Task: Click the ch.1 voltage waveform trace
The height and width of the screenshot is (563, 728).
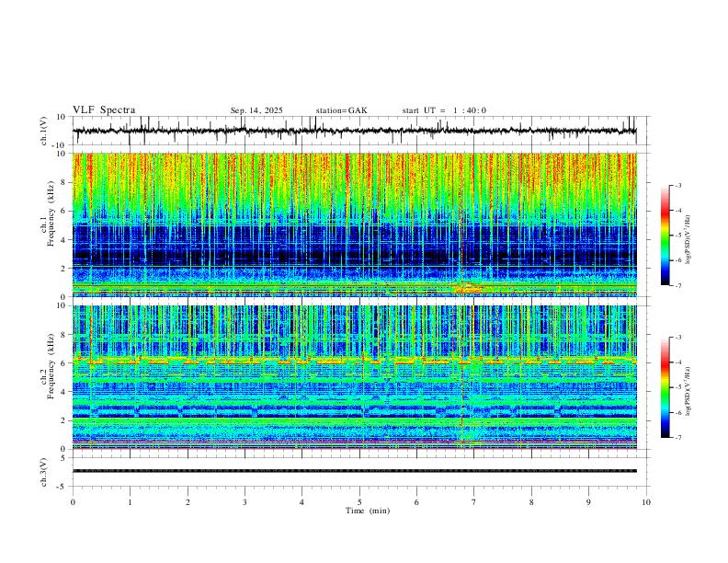Action: pos(354,131)
